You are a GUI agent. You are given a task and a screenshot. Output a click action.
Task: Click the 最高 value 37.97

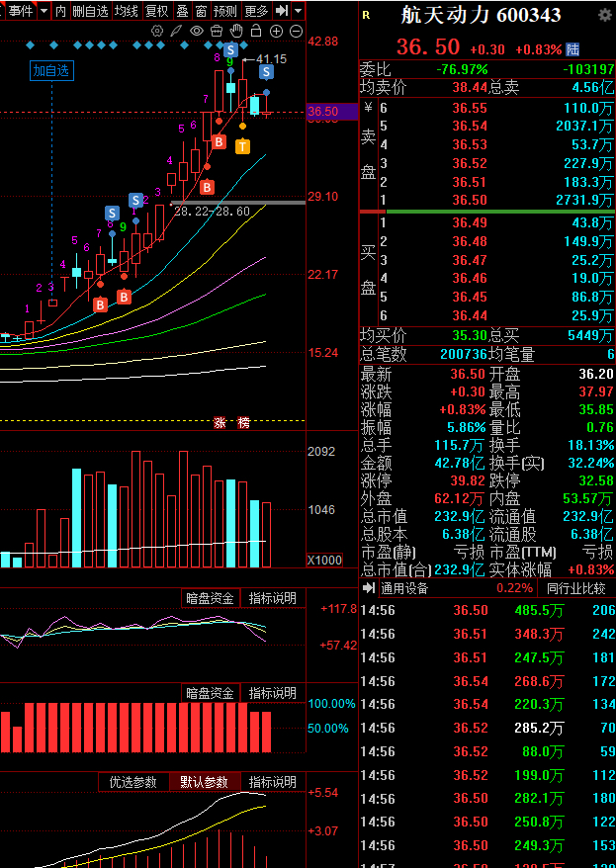pyautogui.click(x=596, y=391)
